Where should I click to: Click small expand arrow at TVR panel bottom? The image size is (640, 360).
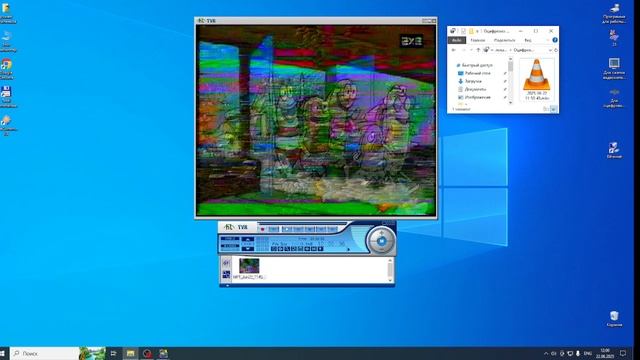tap(227, 286)
